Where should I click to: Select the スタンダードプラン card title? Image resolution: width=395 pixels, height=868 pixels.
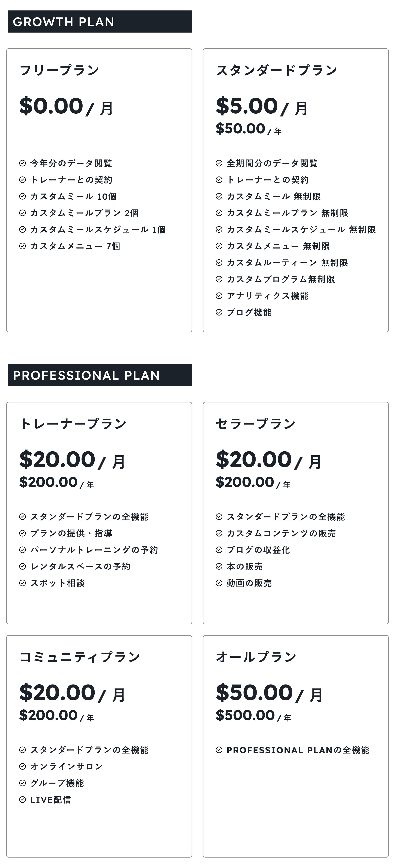(277, 70)
